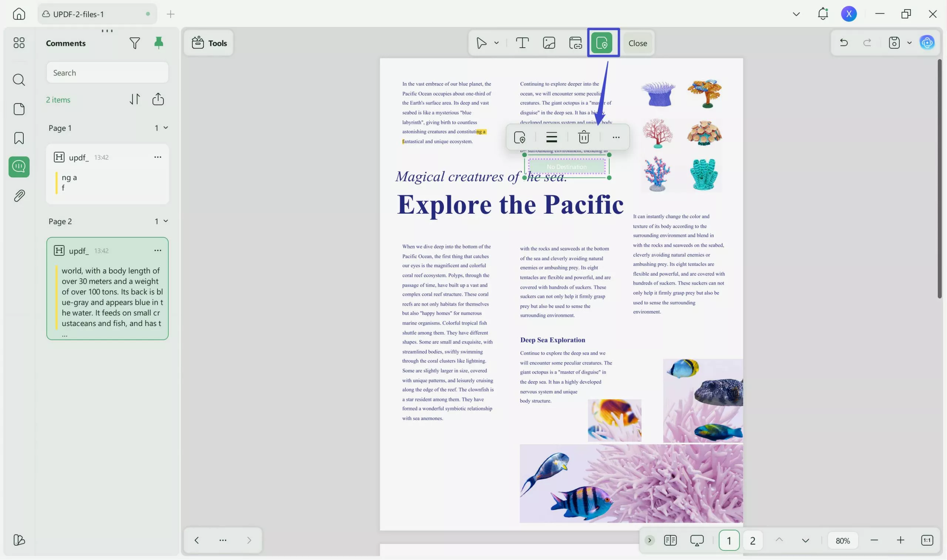Select the Image editing tool
Image resolution: width=947 pixels, height=560 pixels.
549,43
